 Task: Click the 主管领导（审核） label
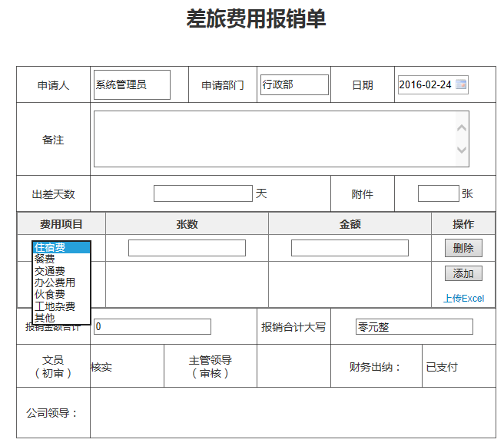click(x=211, y=366)
